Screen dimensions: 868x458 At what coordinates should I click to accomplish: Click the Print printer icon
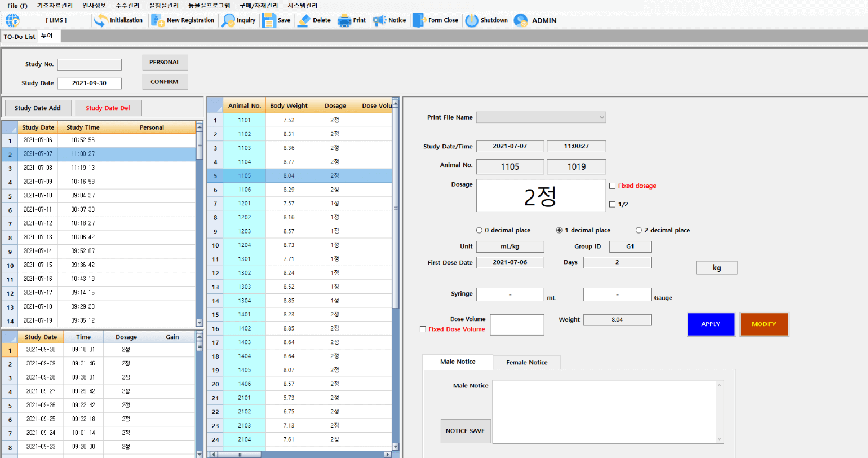tap(344, 20)
